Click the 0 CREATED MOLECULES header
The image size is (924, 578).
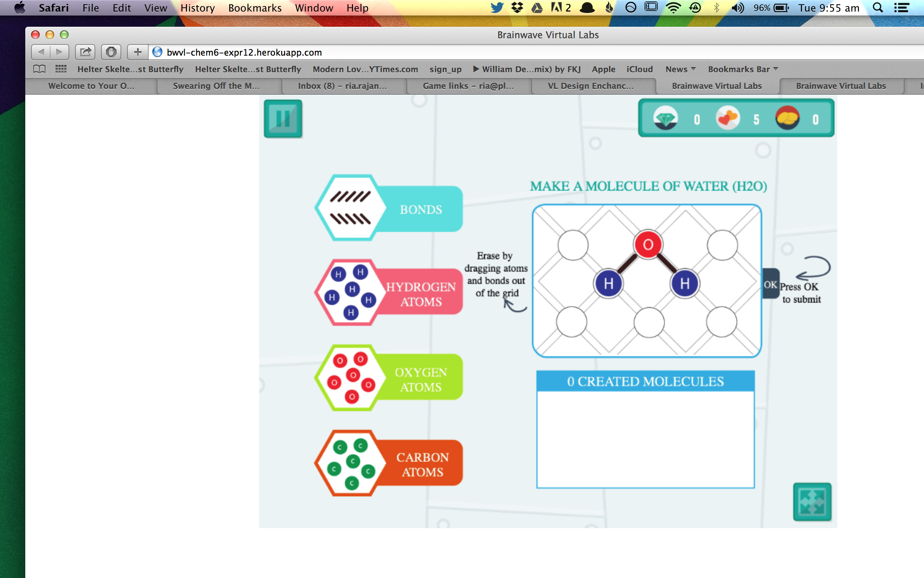point(645,381)
